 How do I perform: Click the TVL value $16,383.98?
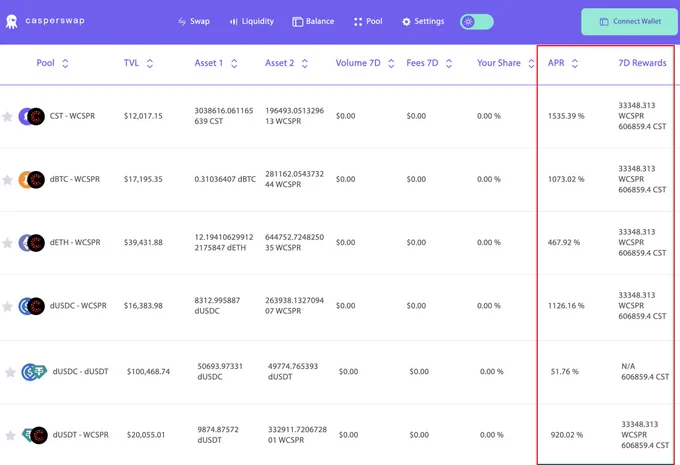click(143, 305)
